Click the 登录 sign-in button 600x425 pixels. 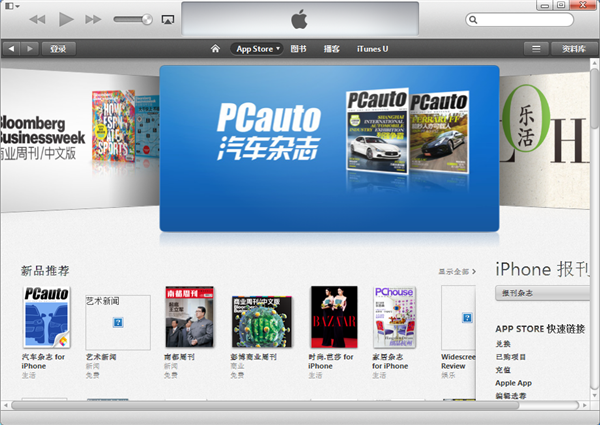click(59, 49)
